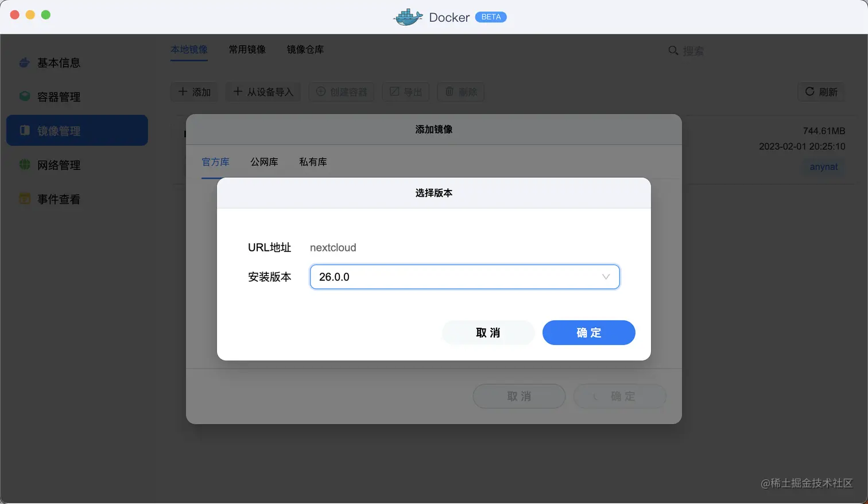Click the 事件查看 sidebar icon

click(24, 199)
